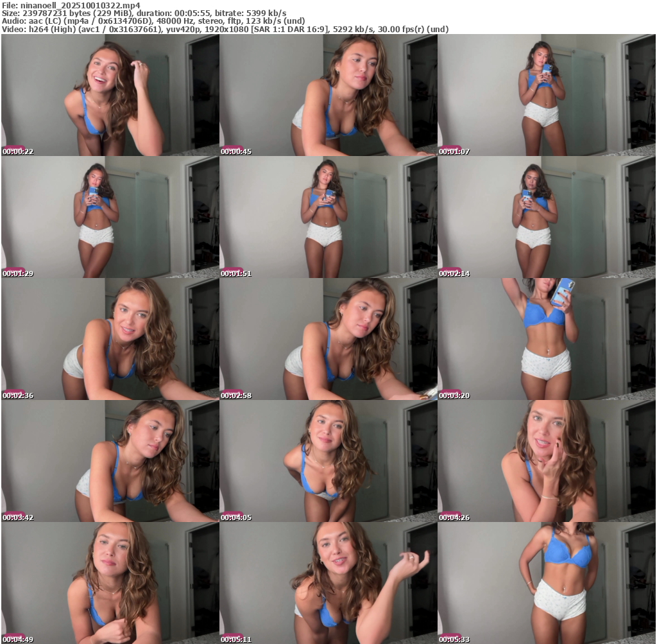Open the frame stamped 00:04:26
Screen dimensions: 657x644
coord(547,461)
